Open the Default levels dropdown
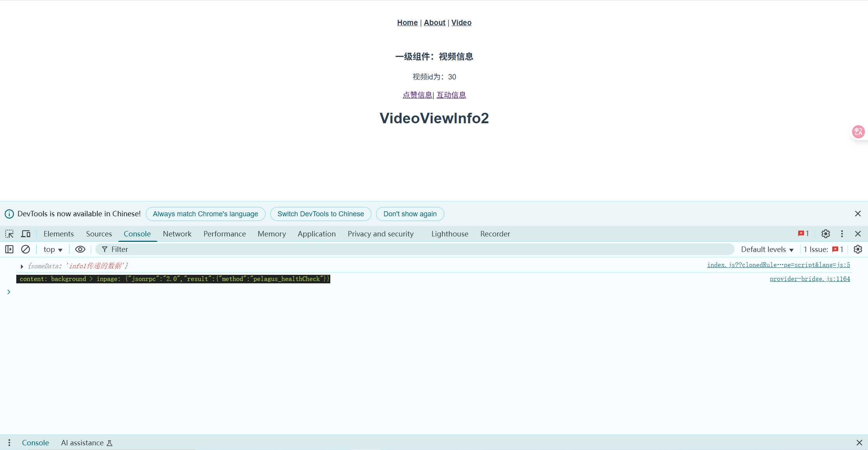This screenshot has height=450, width=868. point(767,249)
